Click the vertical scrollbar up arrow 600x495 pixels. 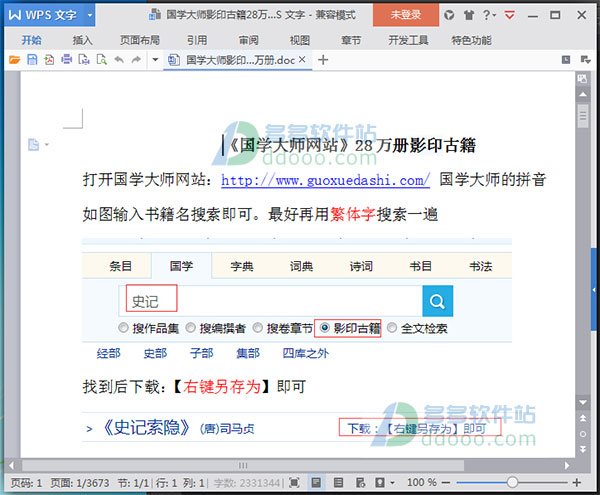pos(582,94)
